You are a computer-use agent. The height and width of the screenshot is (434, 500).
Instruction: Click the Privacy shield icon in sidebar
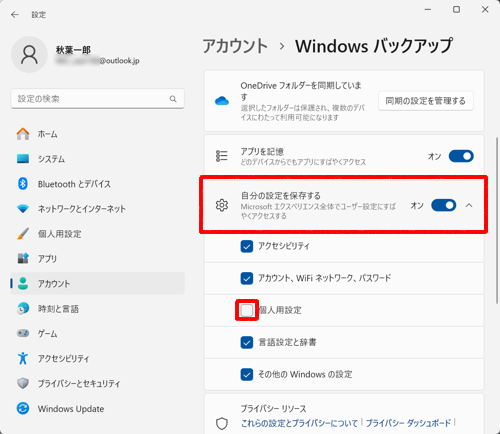point(23,383)
